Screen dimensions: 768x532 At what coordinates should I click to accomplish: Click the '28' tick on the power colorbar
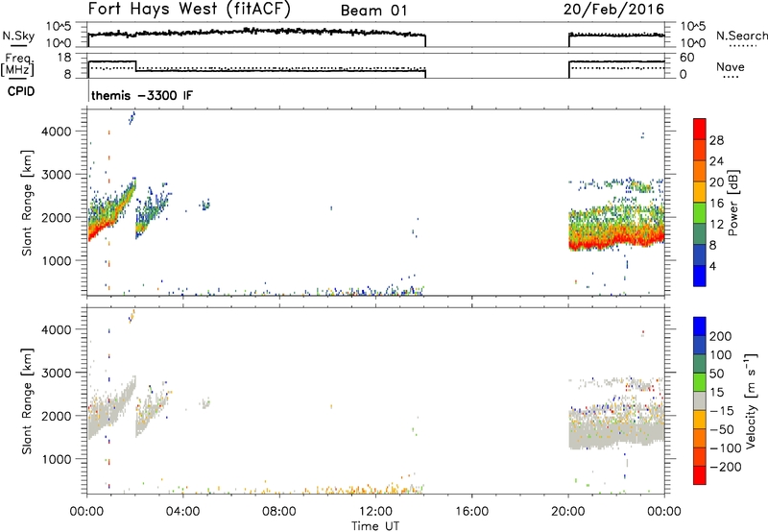(x=716, y=140)
